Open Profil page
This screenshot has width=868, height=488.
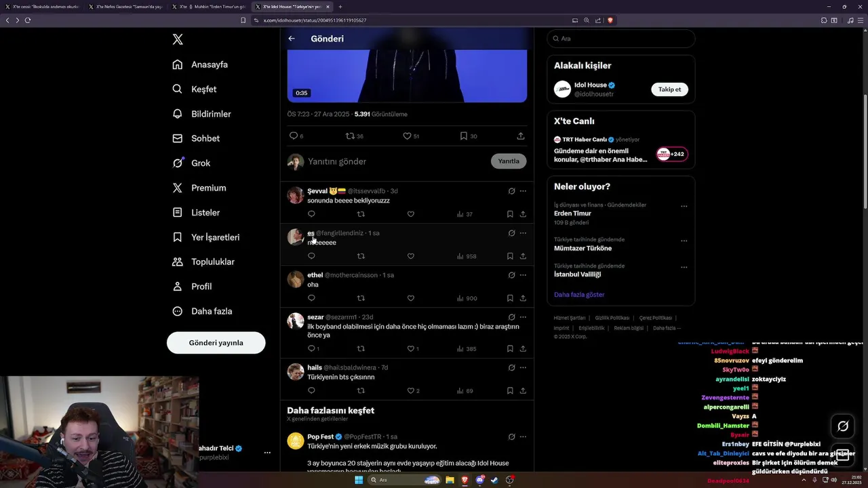coord(193,286)
